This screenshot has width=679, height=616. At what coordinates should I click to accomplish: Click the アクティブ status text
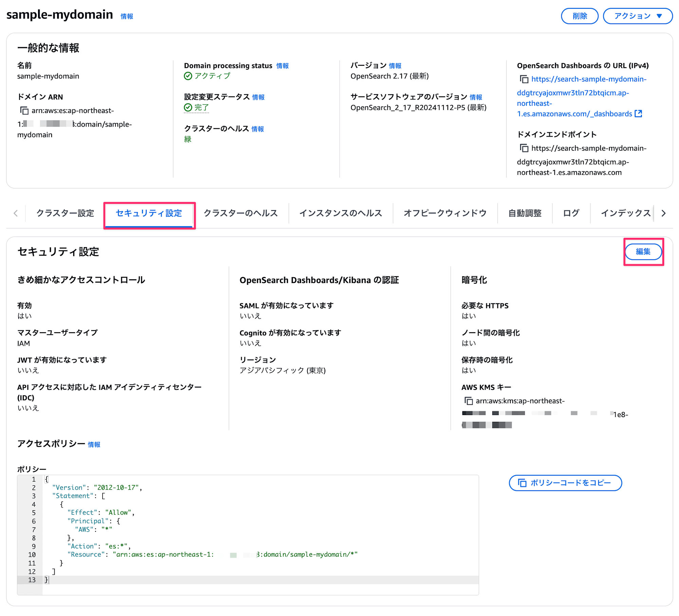tap(213, 76)
